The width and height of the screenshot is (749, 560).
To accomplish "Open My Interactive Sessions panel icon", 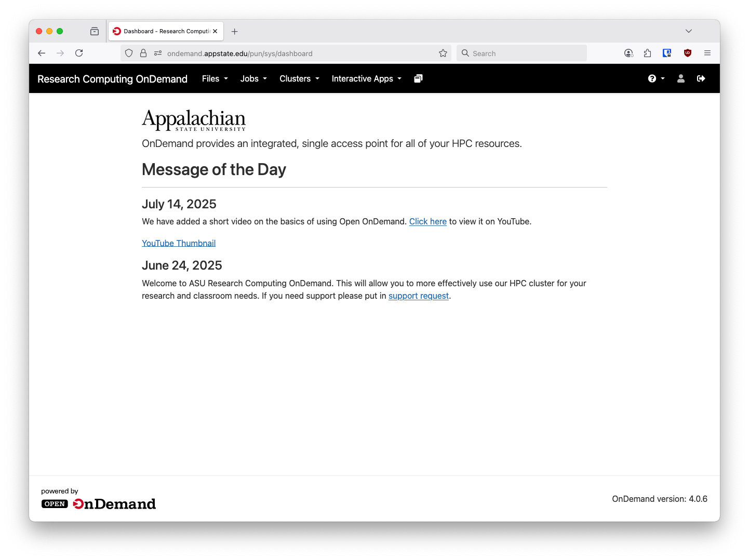I will 418,78.
